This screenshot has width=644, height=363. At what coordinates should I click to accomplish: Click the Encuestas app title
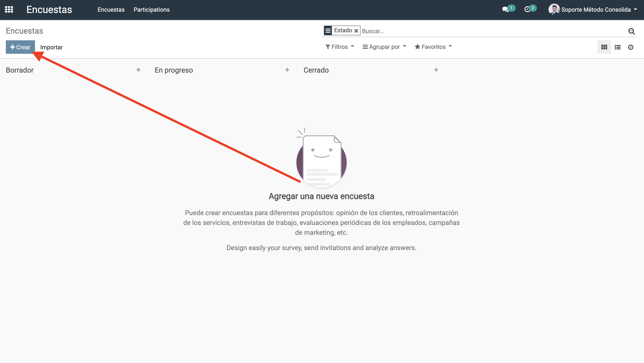coord(49,9)
